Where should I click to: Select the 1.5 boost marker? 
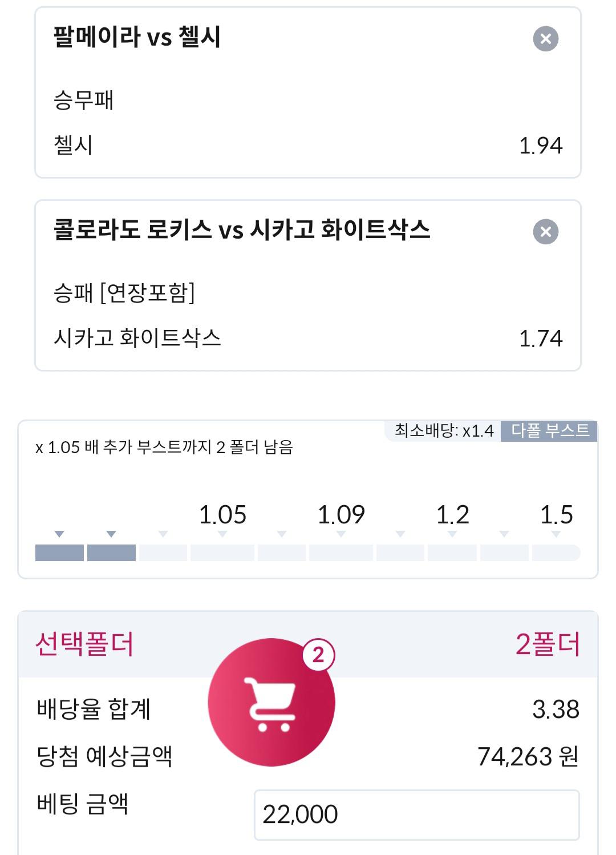pyautogui.click(x=556, y=515)
